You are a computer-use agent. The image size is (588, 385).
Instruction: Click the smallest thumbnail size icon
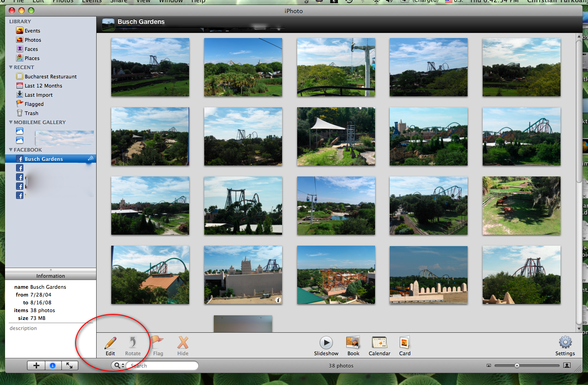pyautogui.click(x=489, y=366)
